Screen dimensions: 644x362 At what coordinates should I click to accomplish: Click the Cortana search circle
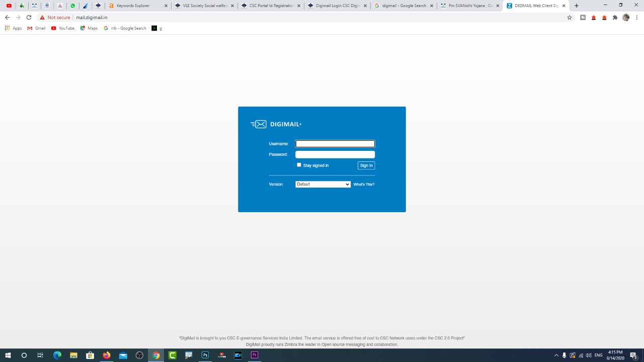pyautogui.click(x=24, y=355)
